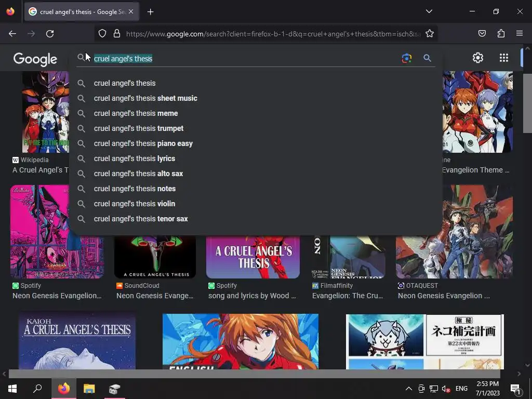Choose the sheet music suggestion
The image size is (532, 399).
point(256,98)
